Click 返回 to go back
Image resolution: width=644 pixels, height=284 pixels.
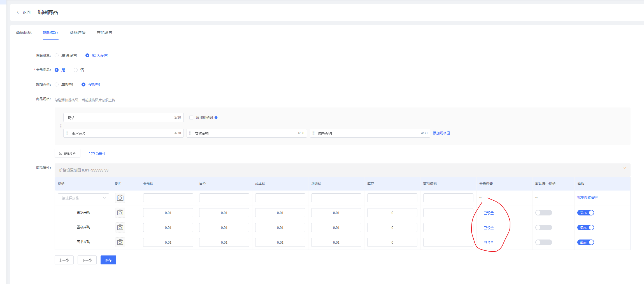(27, 12)
